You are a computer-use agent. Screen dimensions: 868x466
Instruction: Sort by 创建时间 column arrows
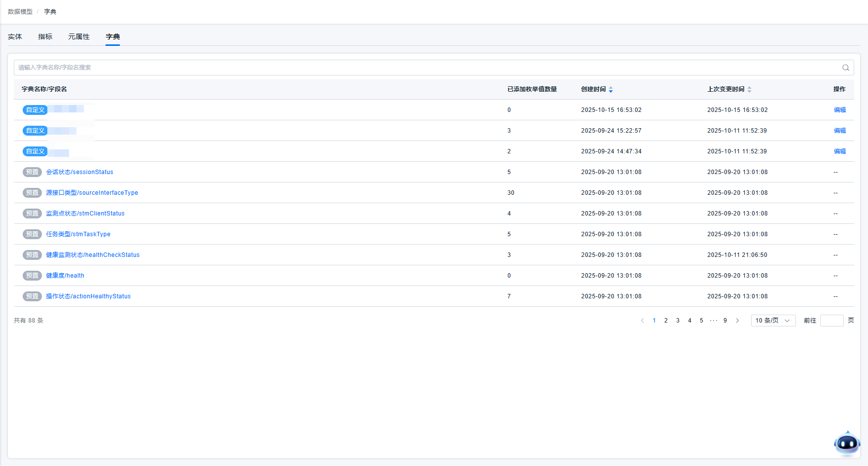pos(611,89)
